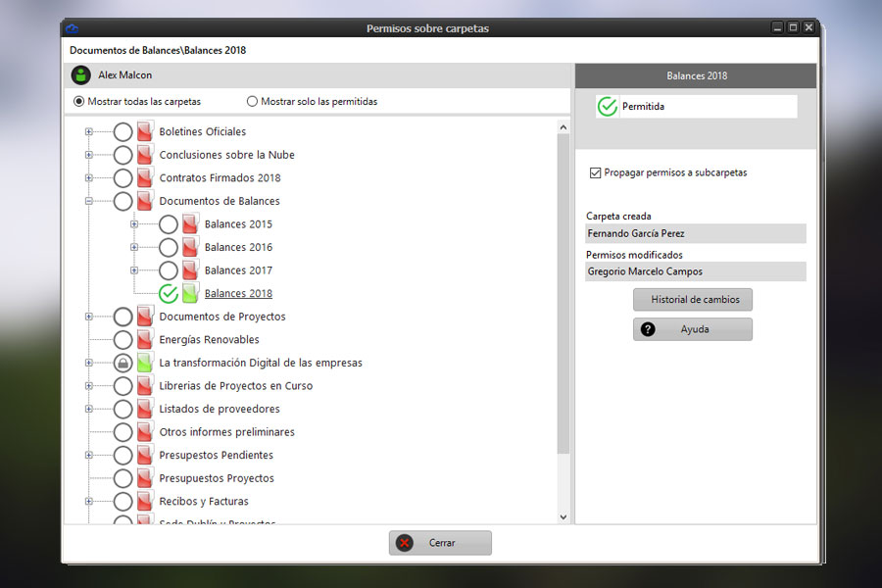
Task: Click the green folder icon for Balances 2018
Action: [191, 293]
